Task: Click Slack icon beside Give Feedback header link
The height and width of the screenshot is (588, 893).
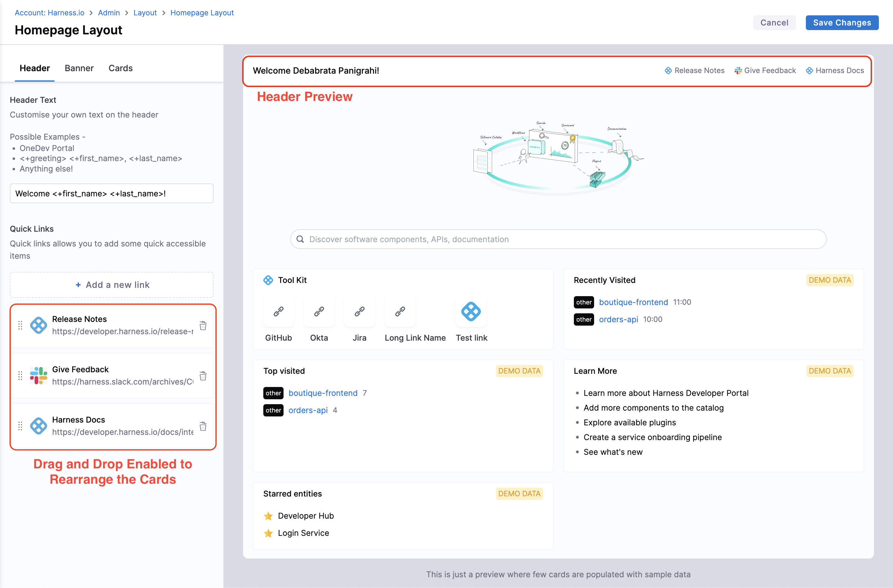Action: pos(738,71)
